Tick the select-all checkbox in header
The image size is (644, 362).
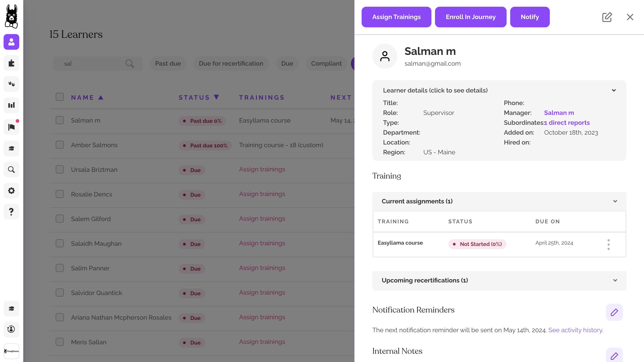pyautogui.click(x=60, y=97)
